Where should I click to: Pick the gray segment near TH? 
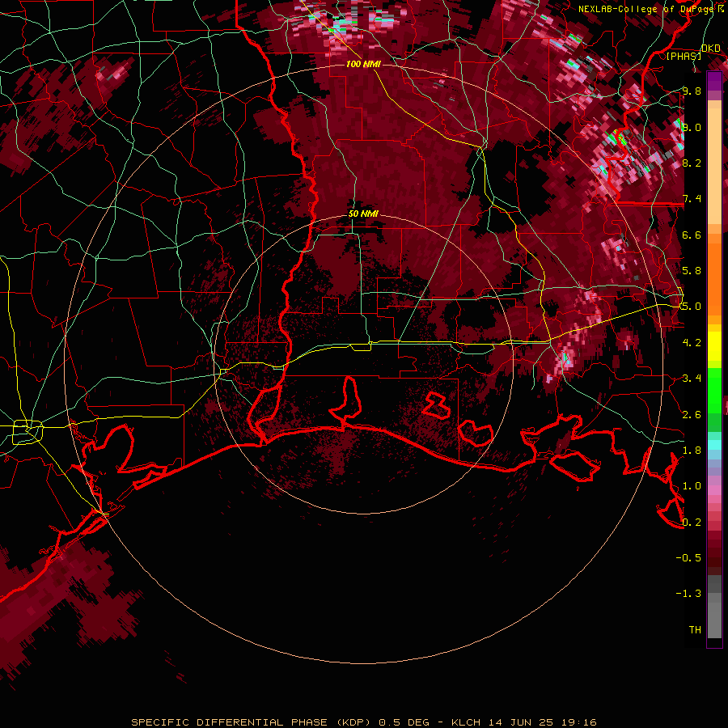coord(714,620)
